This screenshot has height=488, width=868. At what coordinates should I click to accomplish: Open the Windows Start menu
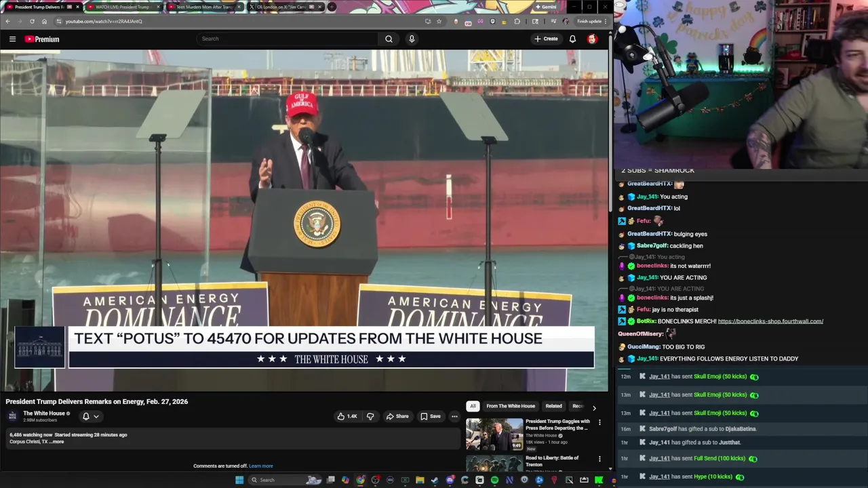(x=239, y=480)
